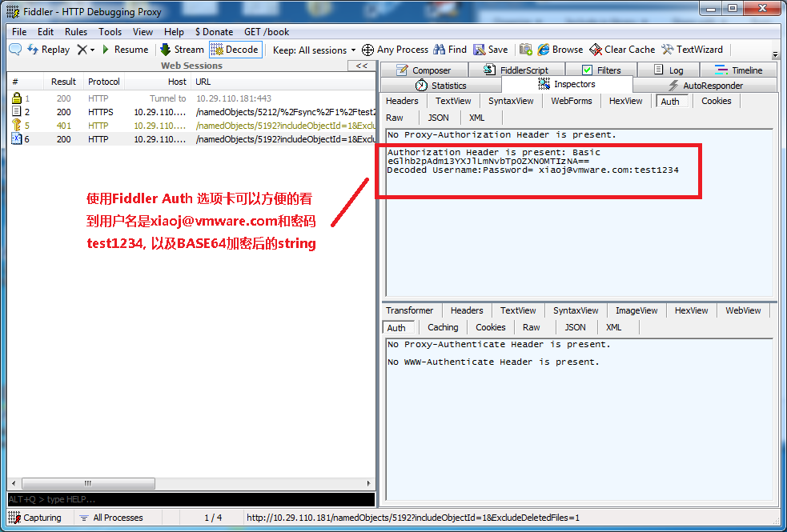The image size is (787, 532).
Task: Sort by the Protocol column header
Action: (x=104, y=82)
